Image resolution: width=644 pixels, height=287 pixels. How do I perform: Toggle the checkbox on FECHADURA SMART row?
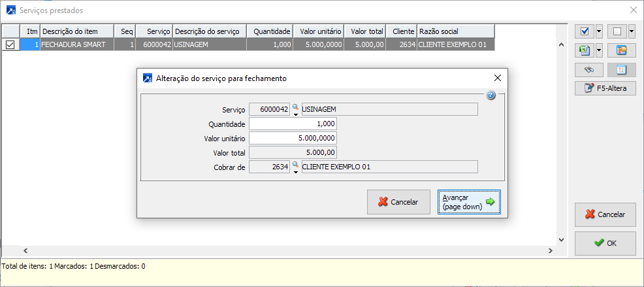[10, 45]
